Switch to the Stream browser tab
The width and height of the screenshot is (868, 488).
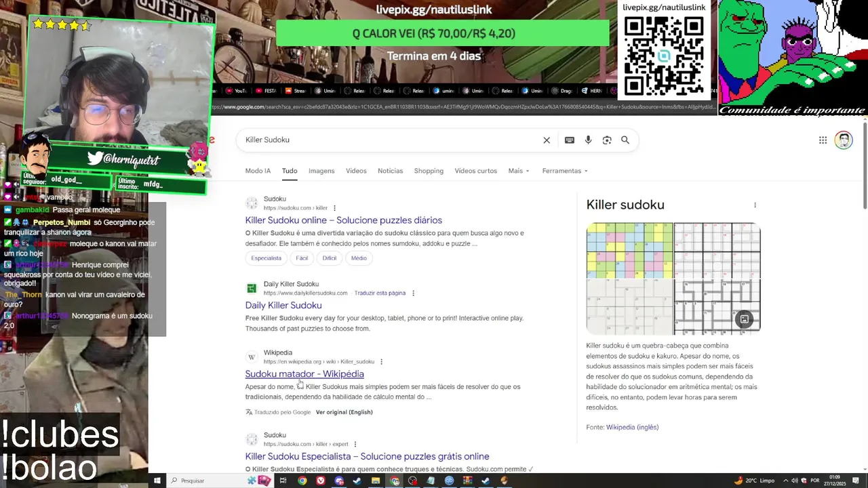pos(296,91)
